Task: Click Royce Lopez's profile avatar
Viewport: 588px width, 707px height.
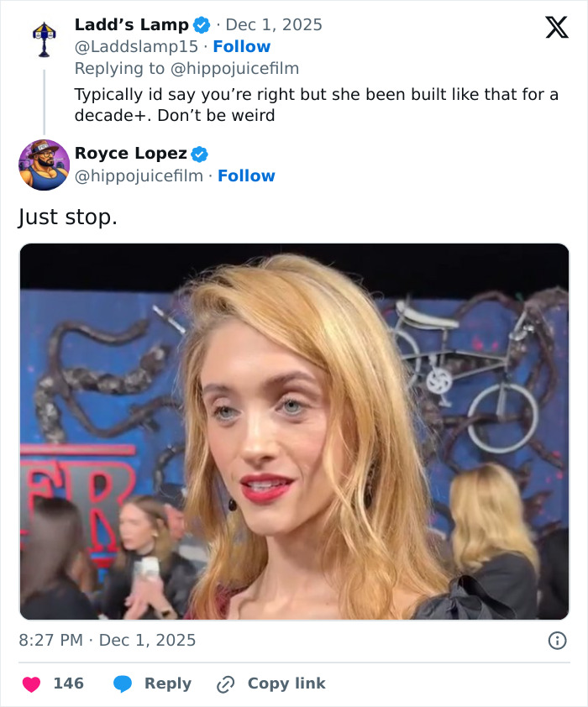Action: click(x=44, y=165)
